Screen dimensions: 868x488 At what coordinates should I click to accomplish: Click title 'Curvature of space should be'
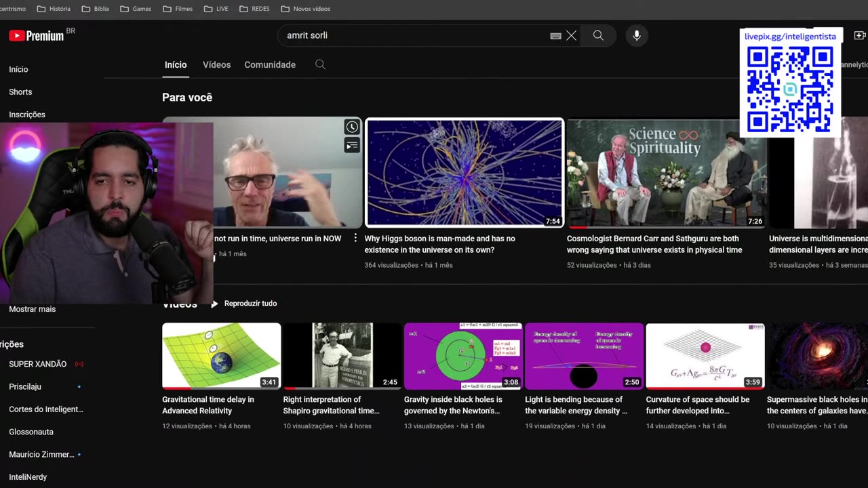pos(698,405)
